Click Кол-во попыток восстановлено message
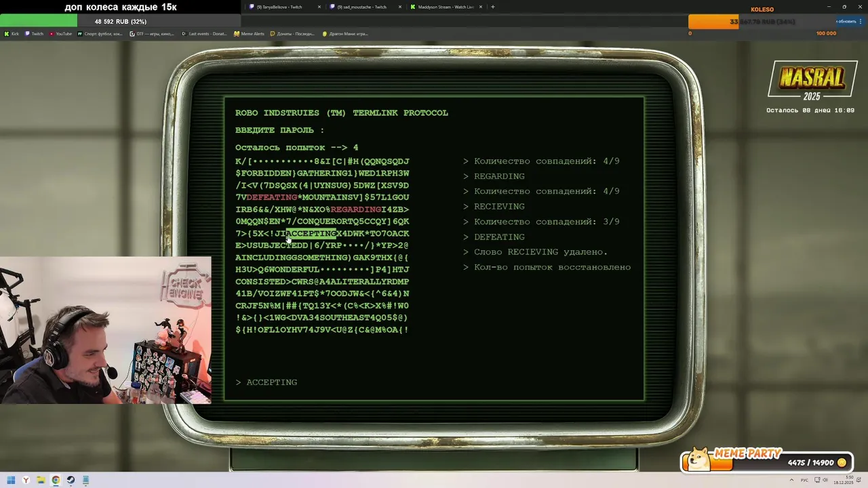Screen dimensions: 868x488 click(x=547, y=267)
